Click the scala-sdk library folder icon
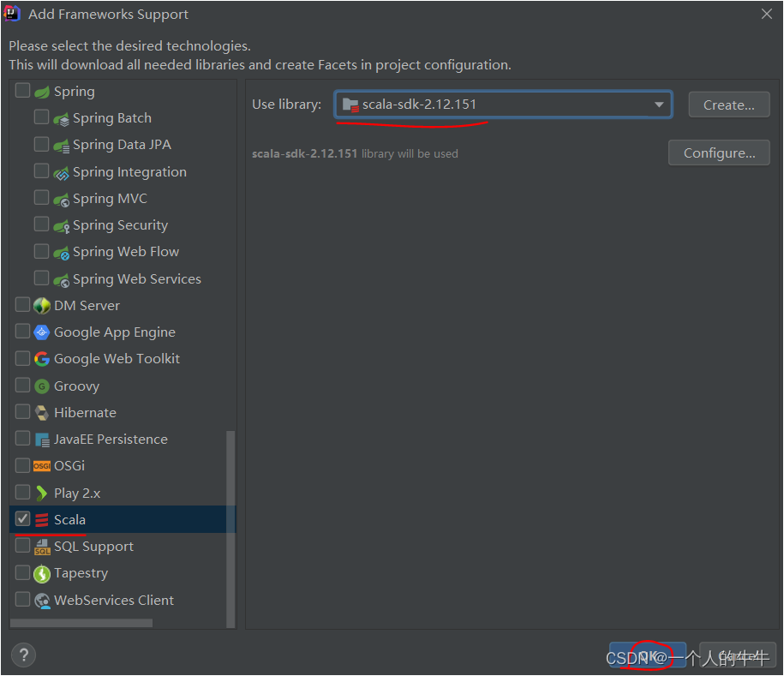The width and height of the screenshot is (784, 676). tap(350, 105)
